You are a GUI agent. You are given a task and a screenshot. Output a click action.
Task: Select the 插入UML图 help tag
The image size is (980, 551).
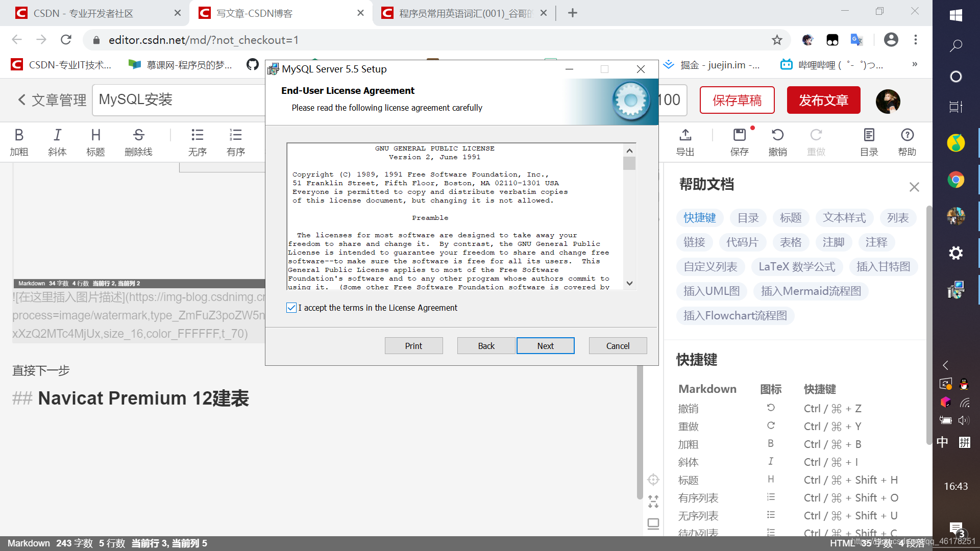712,291
